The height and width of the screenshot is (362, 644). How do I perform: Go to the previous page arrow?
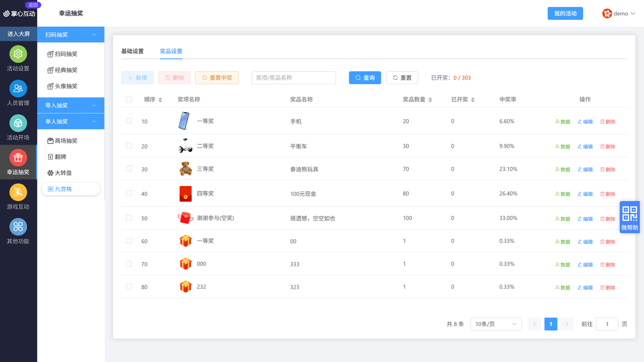pos(535,324)
